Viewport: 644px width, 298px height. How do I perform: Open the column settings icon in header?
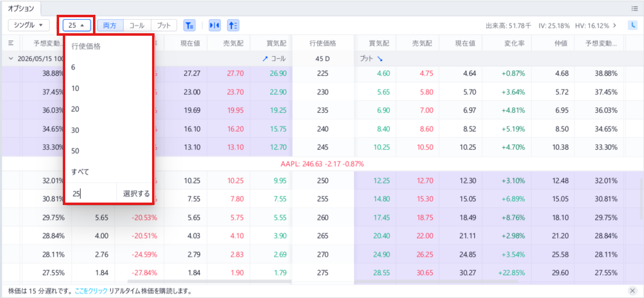[x=11, y=42]
